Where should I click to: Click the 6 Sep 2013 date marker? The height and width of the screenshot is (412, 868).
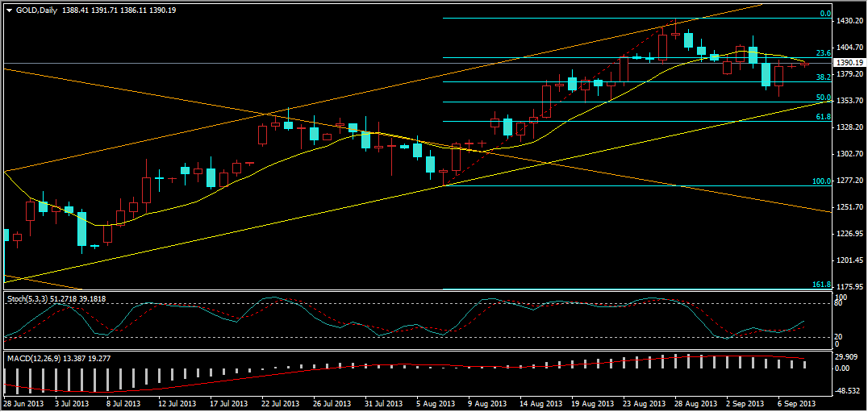(x=795, y=403)
